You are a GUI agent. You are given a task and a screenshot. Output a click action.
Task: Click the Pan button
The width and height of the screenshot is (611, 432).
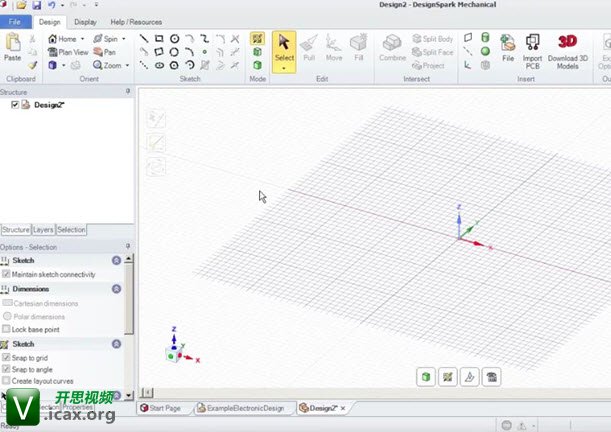coord(104,52)
